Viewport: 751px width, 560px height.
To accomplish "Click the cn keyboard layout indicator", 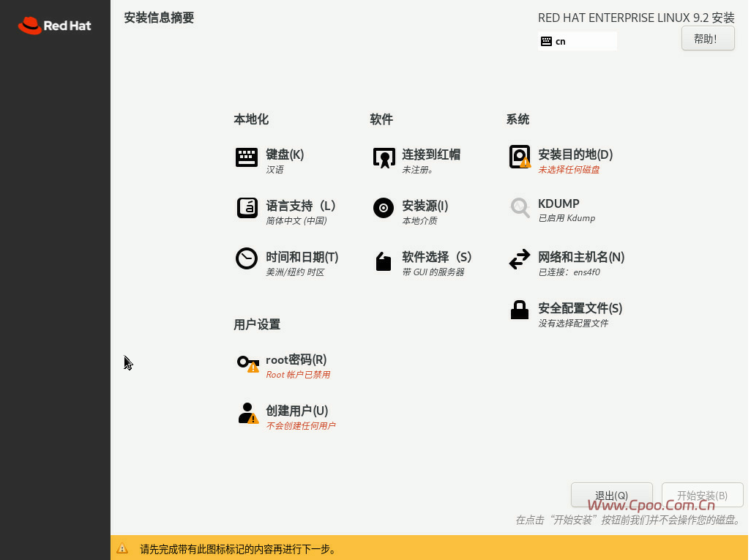I will click(x=578, y=41).
